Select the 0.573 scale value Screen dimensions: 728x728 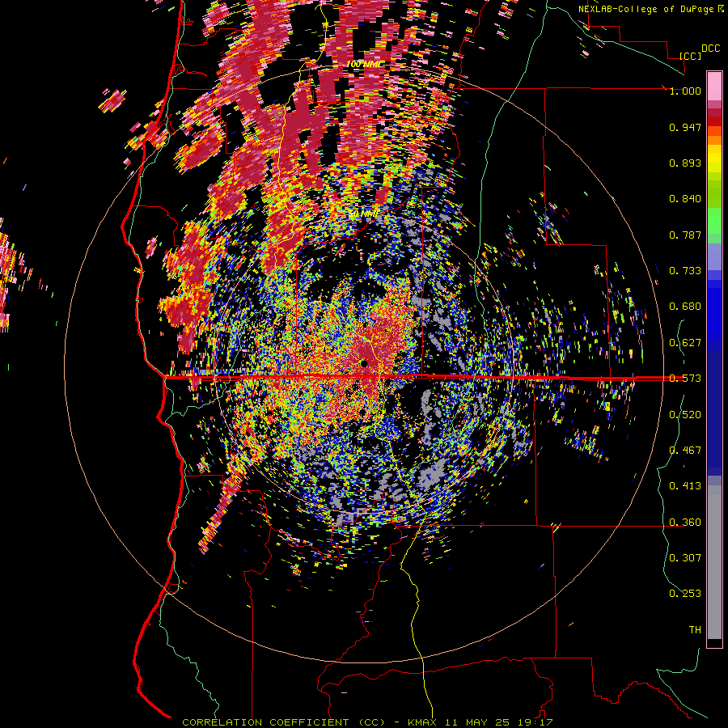[x=685, y=379]
